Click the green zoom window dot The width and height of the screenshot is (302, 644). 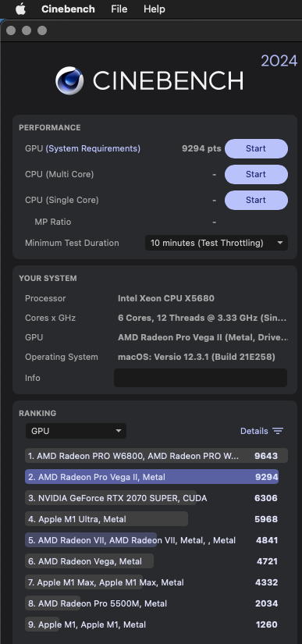click(42, 30)
